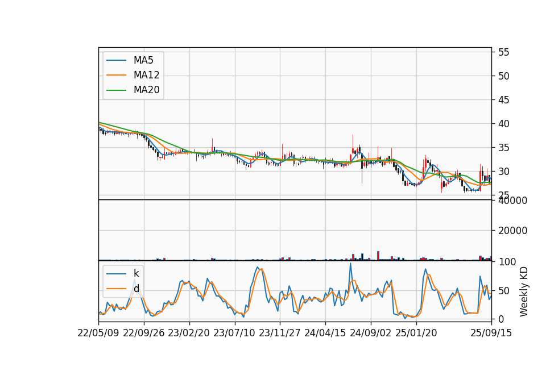546x392 pixels.
Task: Click the 40000 volume axis tick label
Action: coord(512,201)
